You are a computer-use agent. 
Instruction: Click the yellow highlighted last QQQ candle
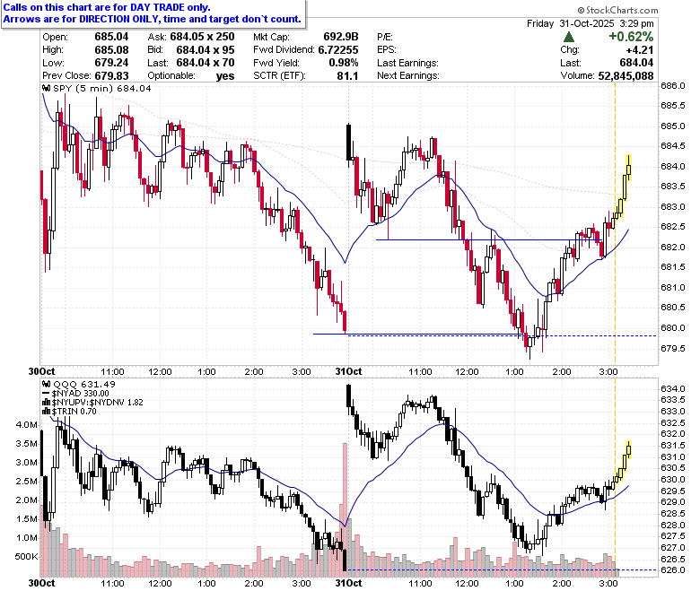pos(628,449)
